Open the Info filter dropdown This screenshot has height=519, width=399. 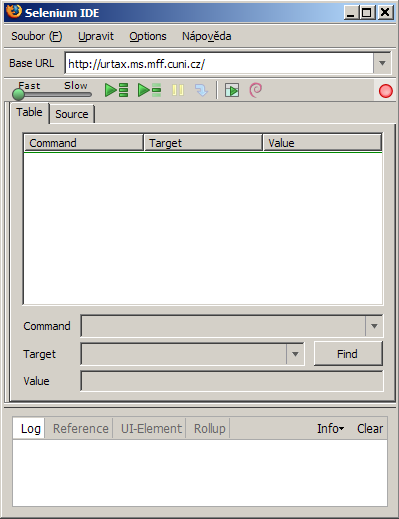point(330,428)
